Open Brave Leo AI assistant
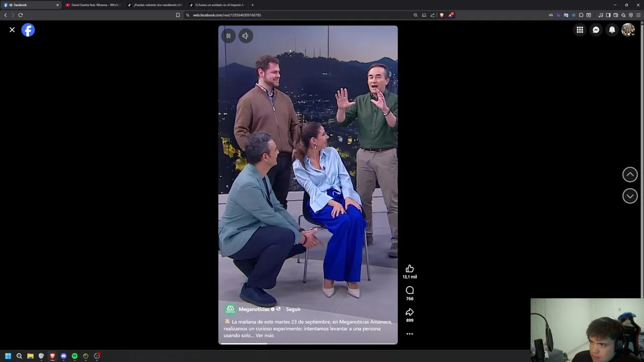Viewport: 644px width, 362px height. click(623, 15)
